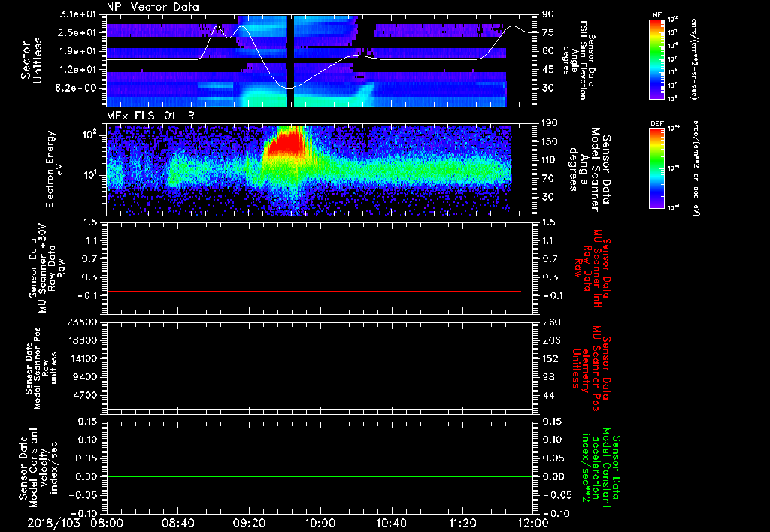
Task: Click '45' on Sun Elevation axis
Action: (548, 70)
